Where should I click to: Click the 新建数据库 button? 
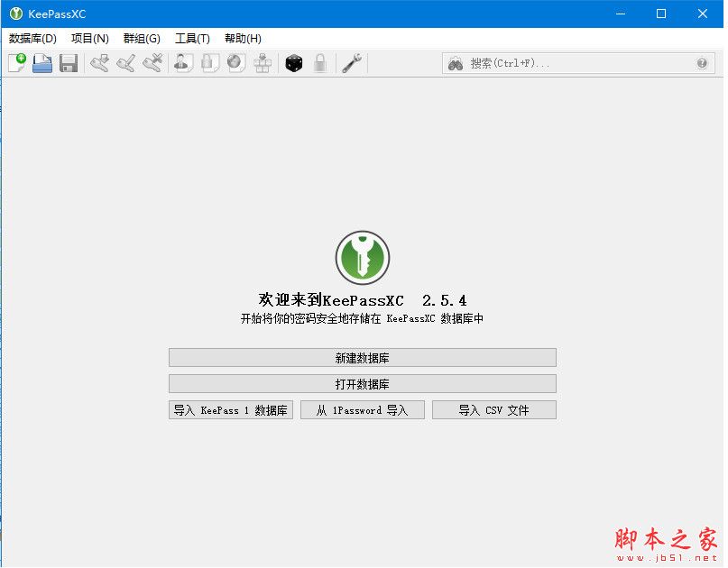[x=363, y=358]
